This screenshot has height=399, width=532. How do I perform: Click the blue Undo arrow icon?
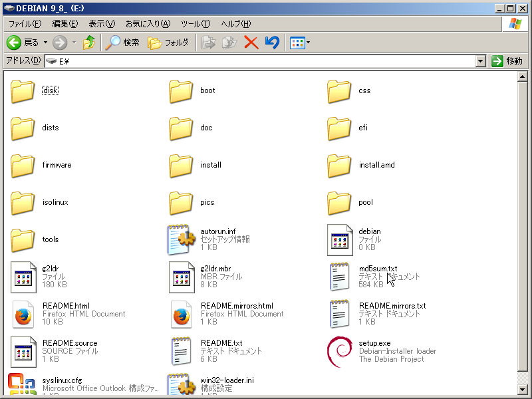click(272, 43)
